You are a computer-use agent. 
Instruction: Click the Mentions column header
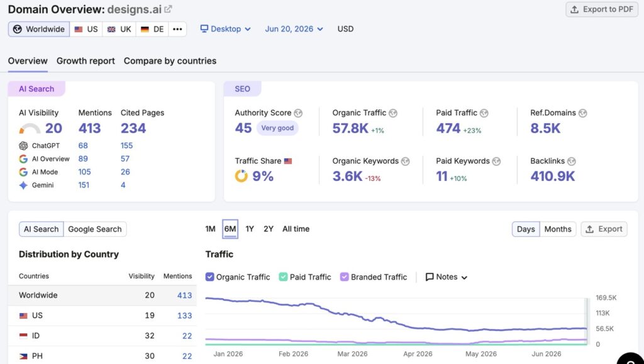[x=177, y=276]
